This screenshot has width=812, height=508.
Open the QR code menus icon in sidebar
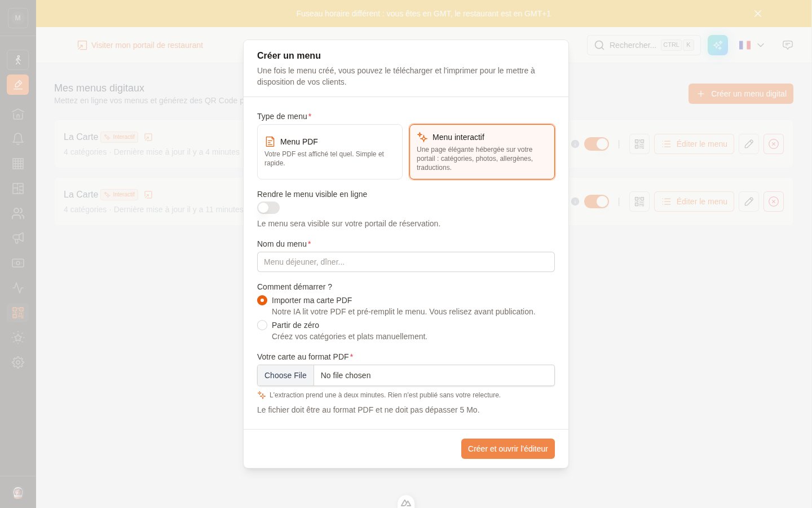(18, 313)
